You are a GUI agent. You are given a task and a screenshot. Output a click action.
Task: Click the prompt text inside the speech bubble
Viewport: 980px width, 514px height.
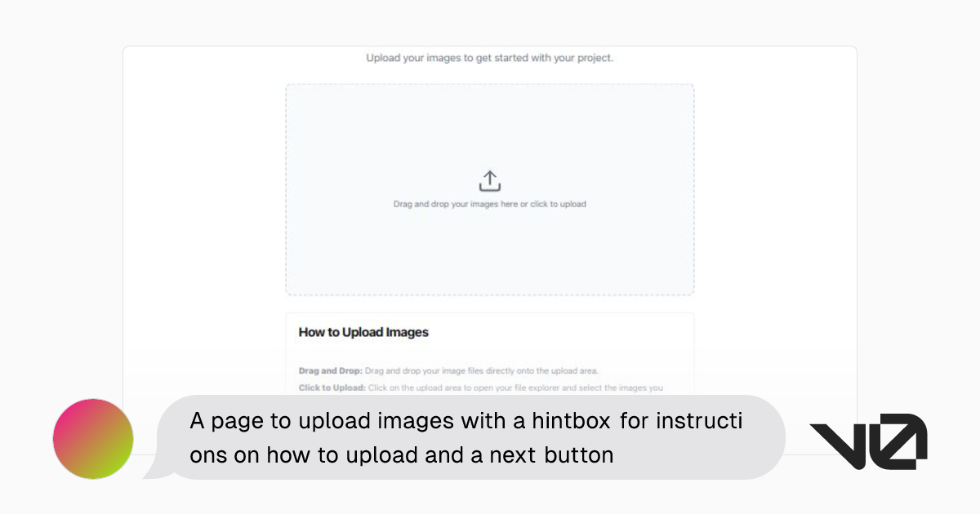tap(466, 437)
